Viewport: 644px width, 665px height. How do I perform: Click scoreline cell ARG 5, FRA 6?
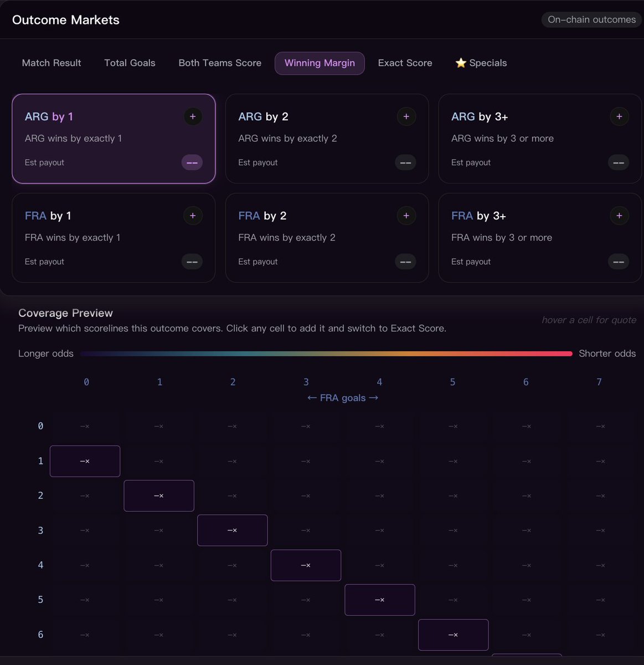point(527,600)
